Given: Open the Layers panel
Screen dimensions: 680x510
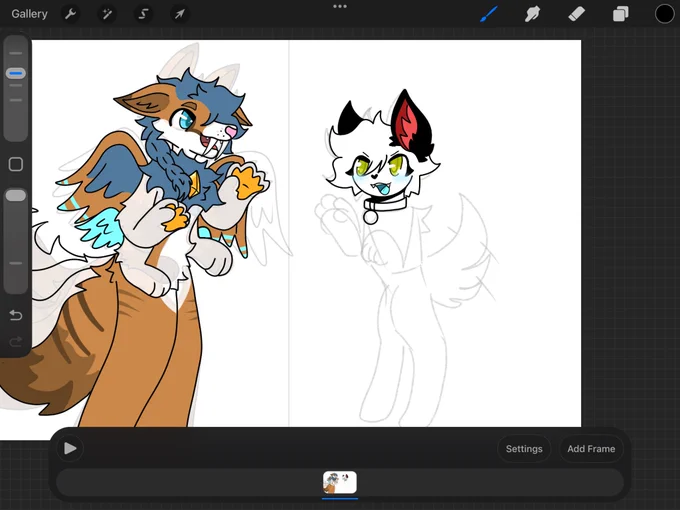Looking at the screenshot, I should coord(621,14).
